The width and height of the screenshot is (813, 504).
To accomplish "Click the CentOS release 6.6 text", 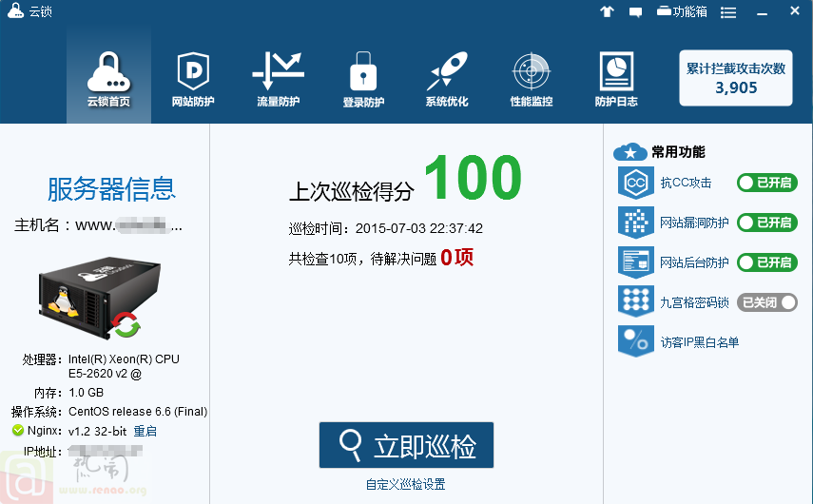I will [x=138, y=411].
